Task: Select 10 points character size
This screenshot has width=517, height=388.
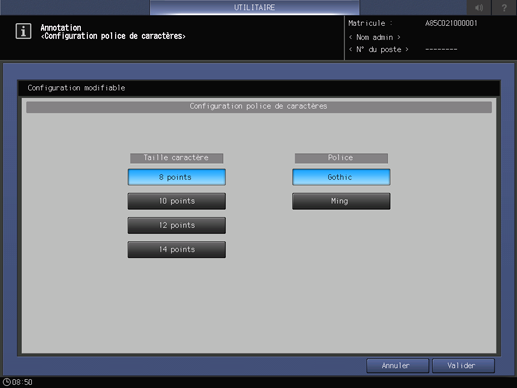Action: tap(176, 201)
